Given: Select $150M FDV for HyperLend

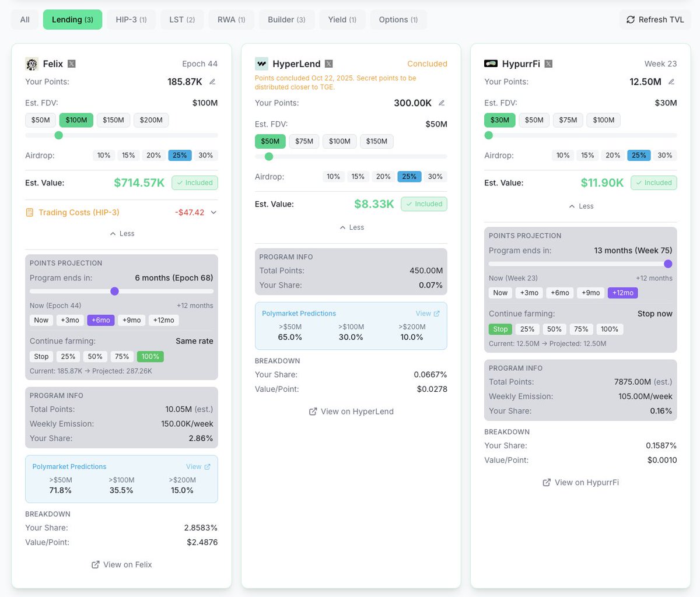Looking at the screenshot, I should 377,141.
